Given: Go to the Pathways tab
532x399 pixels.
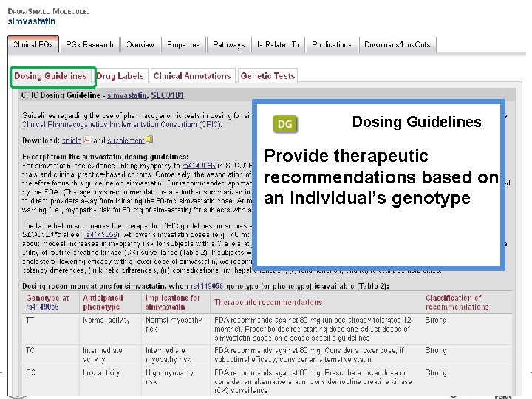Looking at the screenshot, I should (x=228, y=44).
